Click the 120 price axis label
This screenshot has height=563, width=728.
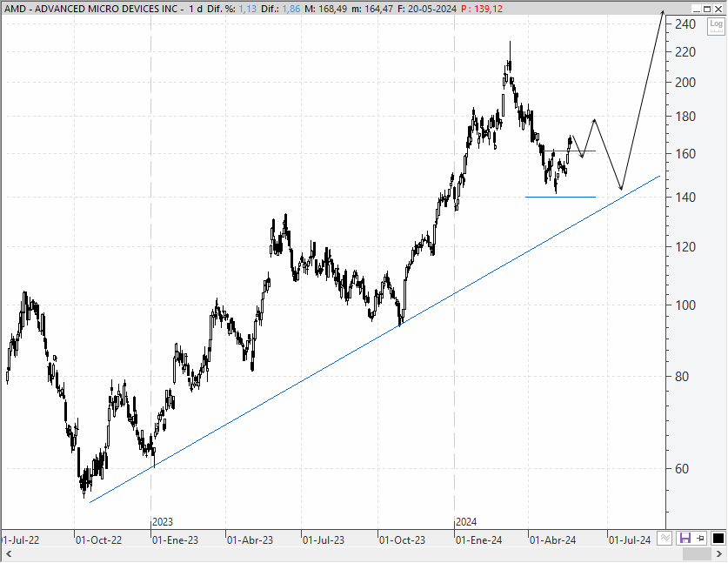pyautogui.click(x=685, y=246)
